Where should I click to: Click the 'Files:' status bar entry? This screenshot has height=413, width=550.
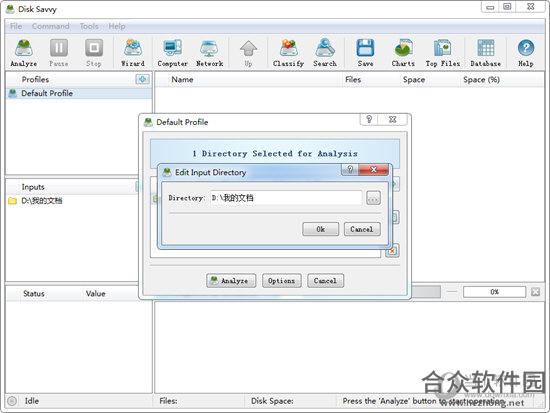coord(168,401)
